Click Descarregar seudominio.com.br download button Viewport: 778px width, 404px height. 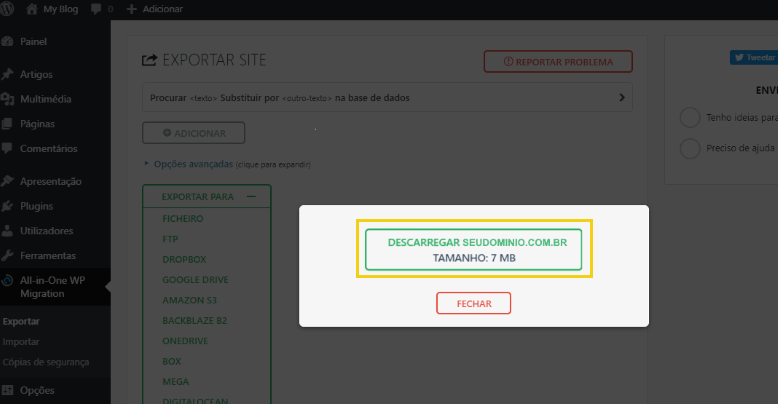coord(473,250)
